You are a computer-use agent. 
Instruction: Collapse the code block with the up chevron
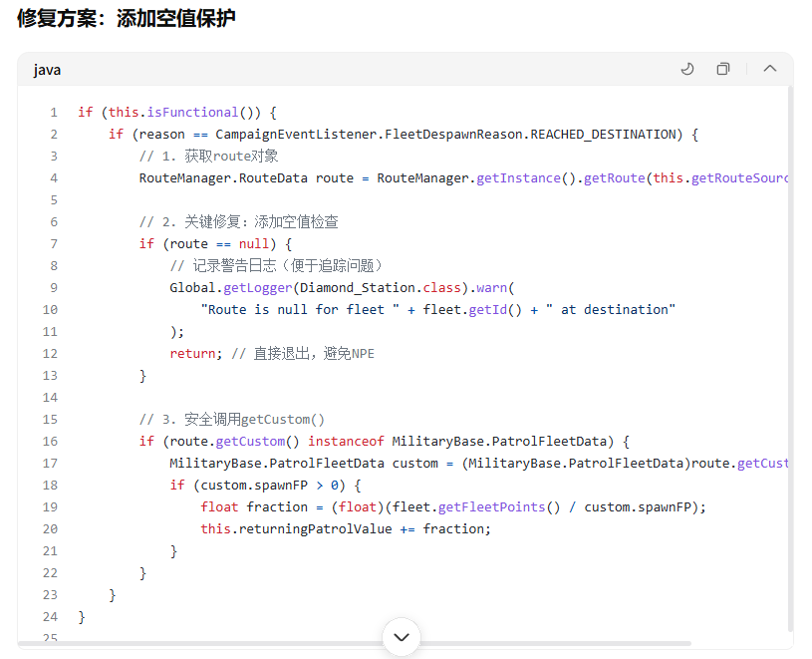point(769,69)
